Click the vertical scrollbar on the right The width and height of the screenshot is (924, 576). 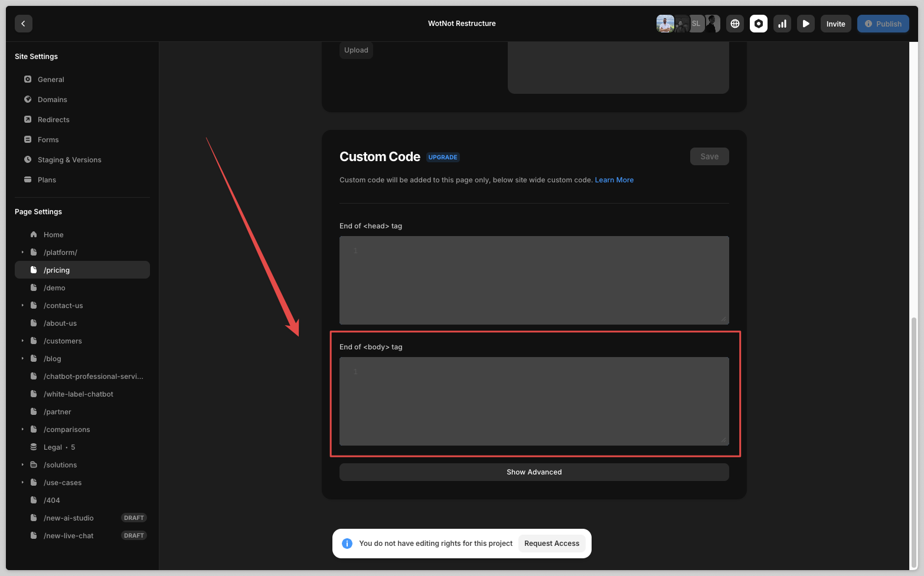913,443
